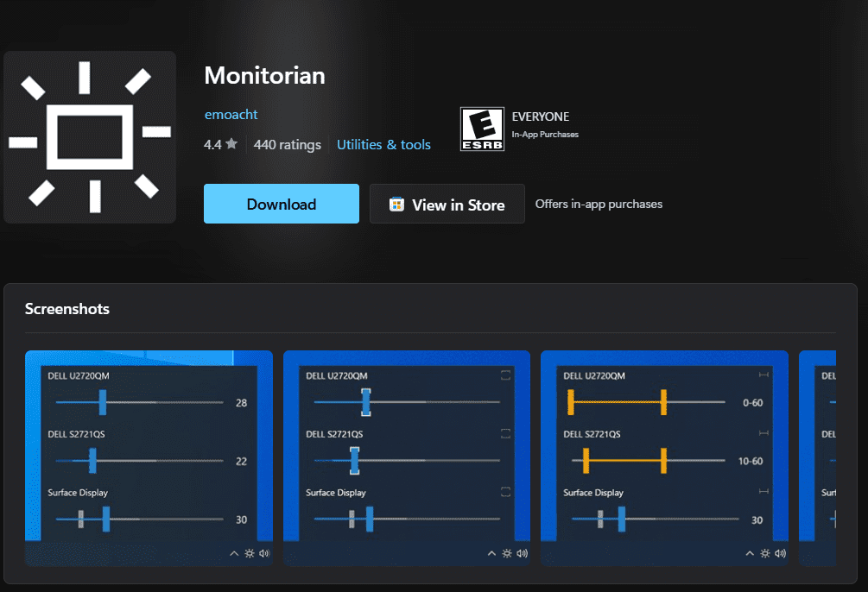Toggle the range icon beside Surface Display in third screenshot
868x592 pixels.
pyautogui.click(x=763, y=492)
